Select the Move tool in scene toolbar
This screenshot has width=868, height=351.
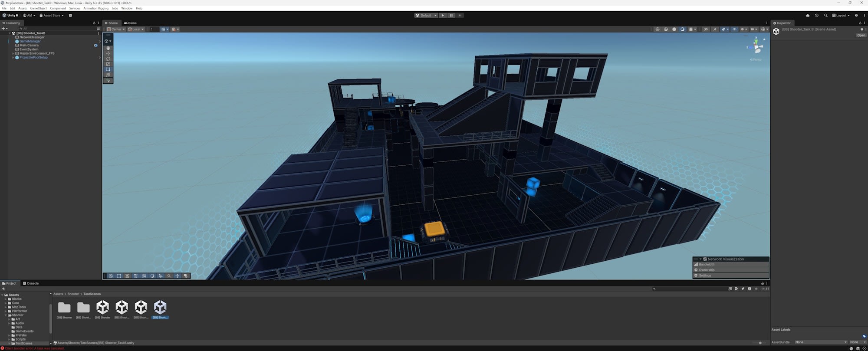click(x=108, y=53)
